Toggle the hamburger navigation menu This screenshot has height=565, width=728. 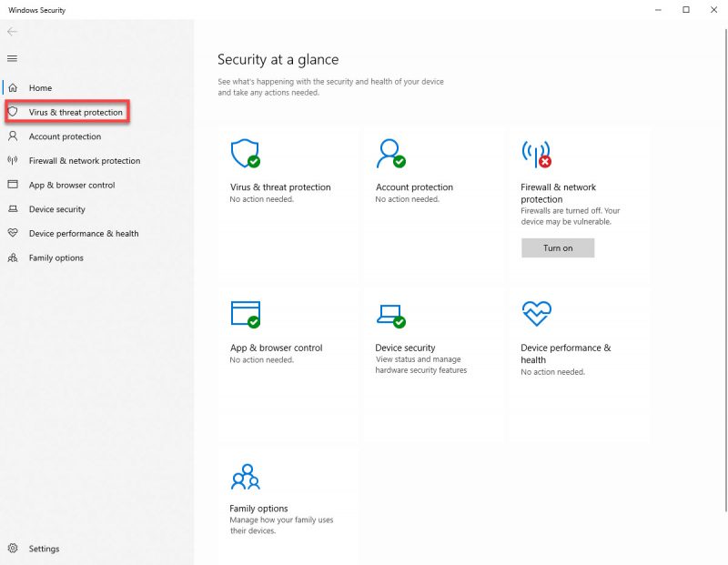click(12, 58)
